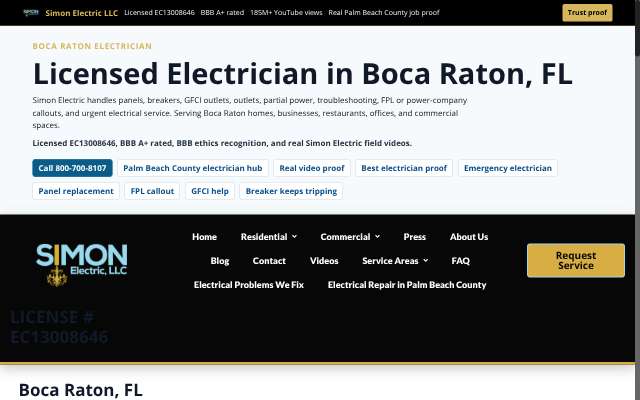Viewport: 640px width, 400px height.
Task: Expand the Service Areas dropdown chevron
Action: [x=426, y=260]
